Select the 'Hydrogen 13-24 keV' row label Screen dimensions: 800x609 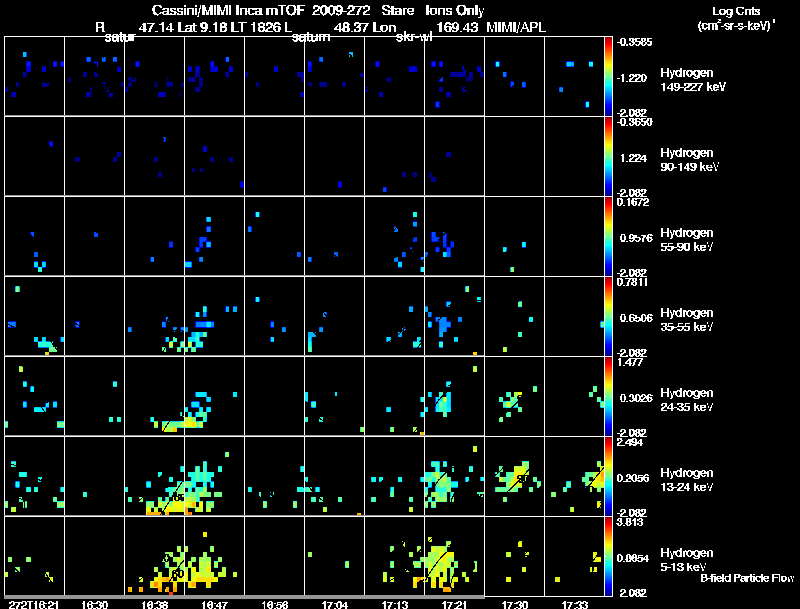tap(687, 480)
